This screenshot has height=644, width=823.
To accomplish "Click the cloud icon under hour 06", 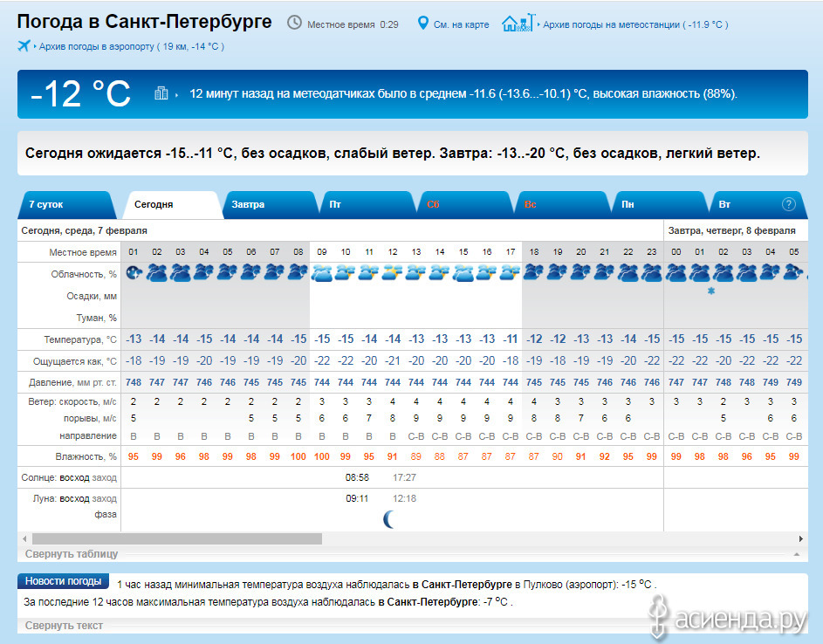I will pos(250,272).
